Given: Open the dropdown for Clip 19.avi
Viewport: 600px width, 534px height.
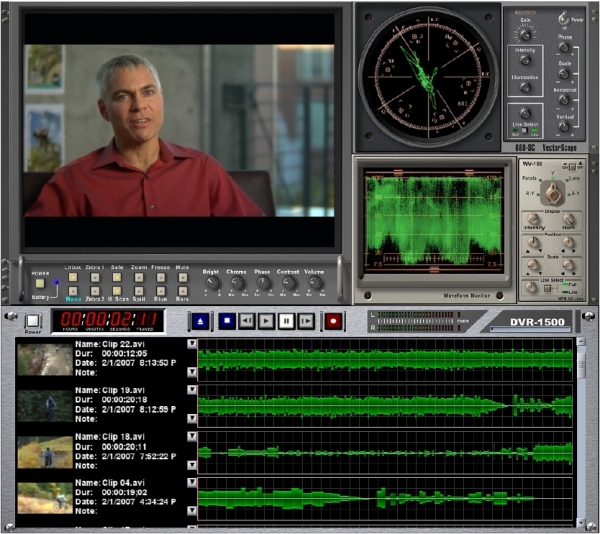Looking at the screenshot, I should 192,389.
